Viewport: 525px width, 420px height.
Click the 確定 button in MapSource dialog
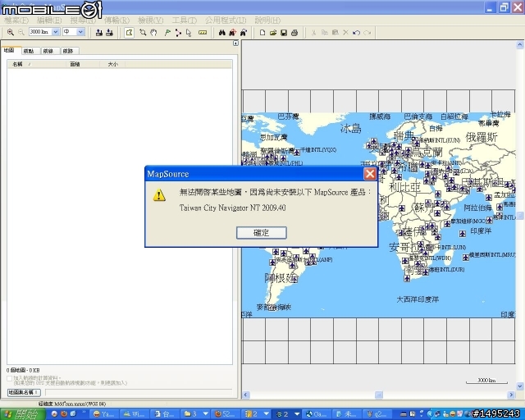(262, 232)
